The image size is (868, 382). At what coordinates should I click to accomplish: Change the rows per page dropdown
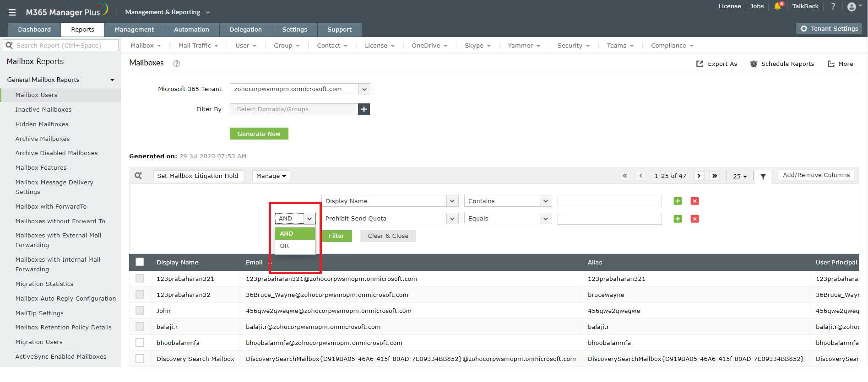click(740, 176)
